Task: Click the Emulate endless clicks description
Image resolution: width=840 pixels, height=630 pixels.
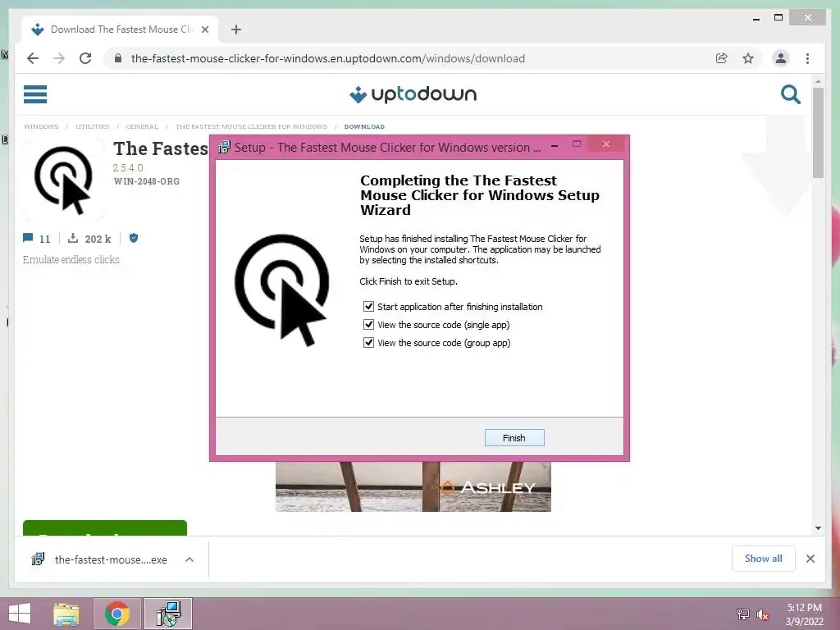Action: (71, 259)
